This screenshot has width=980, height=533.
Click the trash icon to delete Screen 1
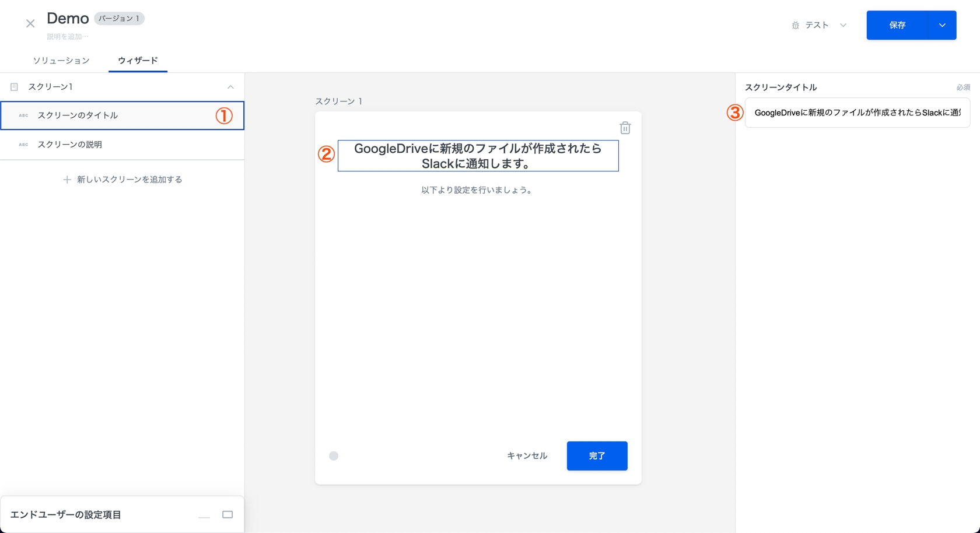(625, 128)
